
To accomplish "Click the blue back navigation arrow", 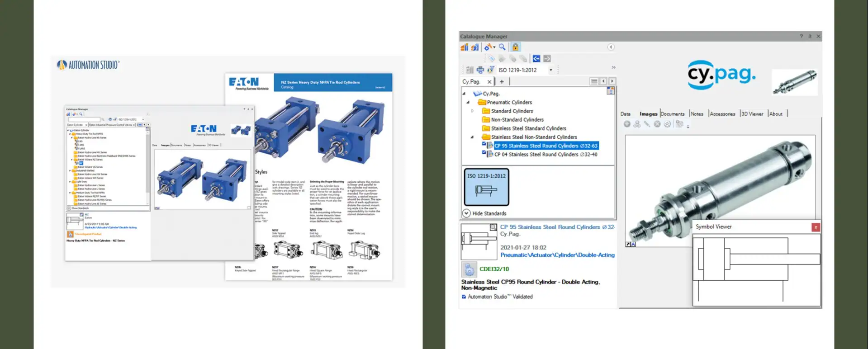I will [x=536, y=59].
